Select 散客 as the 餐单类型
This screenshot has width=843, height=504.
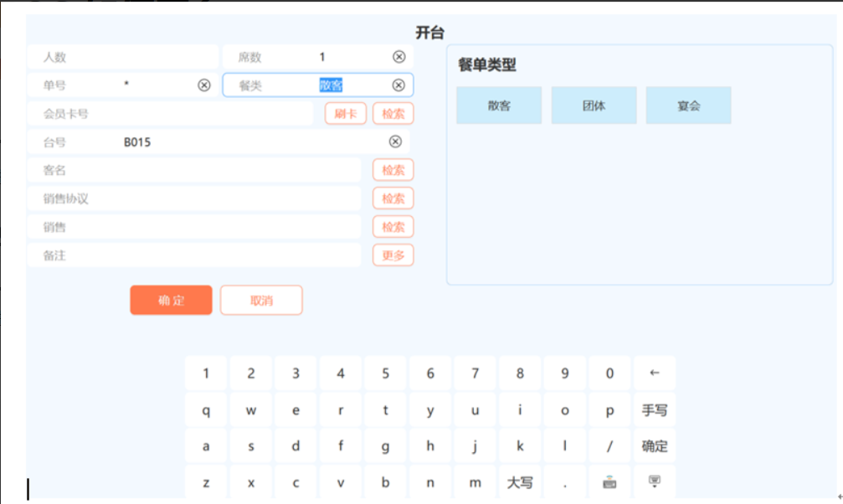pyautogui.click(x=499, y=105)
